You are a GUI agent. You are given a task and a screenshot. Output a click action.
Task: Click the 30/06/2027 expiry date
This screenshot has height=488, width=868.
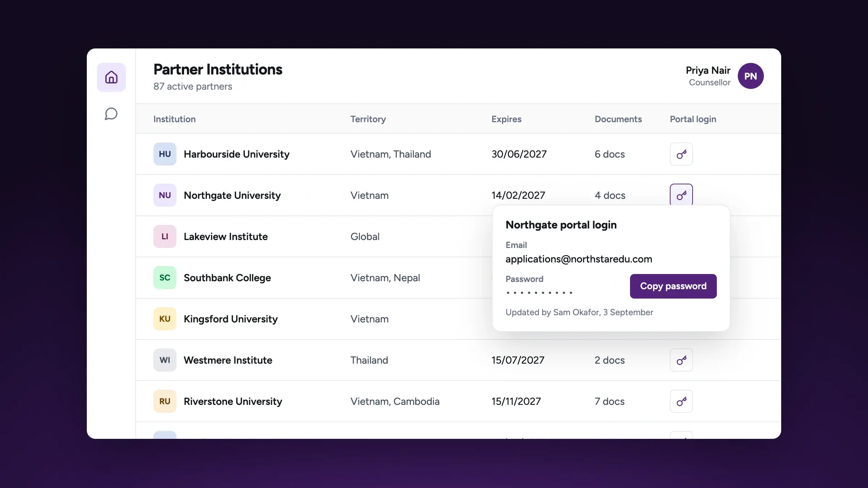[519, 154]
